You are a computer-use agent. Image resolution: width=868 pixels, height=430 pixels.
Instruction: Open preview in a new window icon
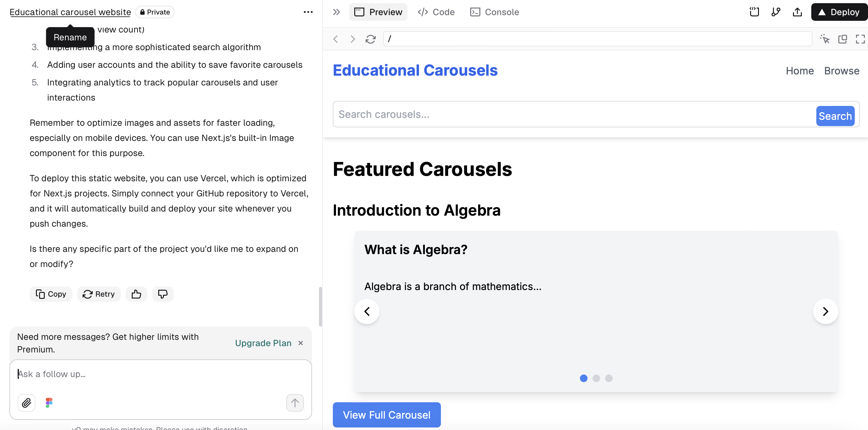(843, 39)
